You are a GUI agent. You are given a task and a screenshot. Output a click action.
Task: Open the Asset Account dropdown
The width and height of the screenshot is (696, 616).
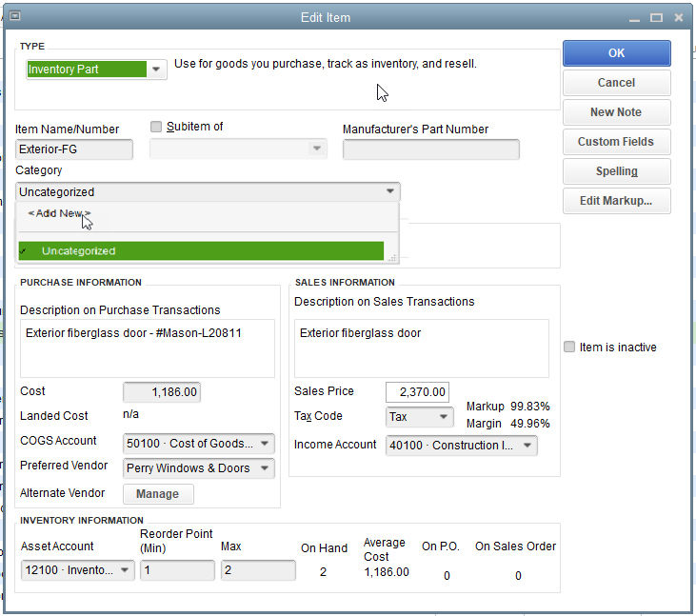click(125, 571)
